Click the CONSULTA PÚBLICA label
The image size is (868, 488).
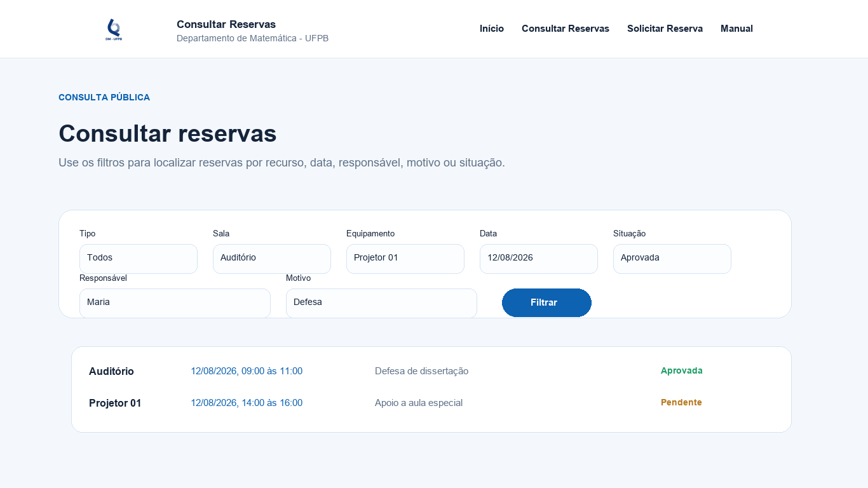pos(104,97)
